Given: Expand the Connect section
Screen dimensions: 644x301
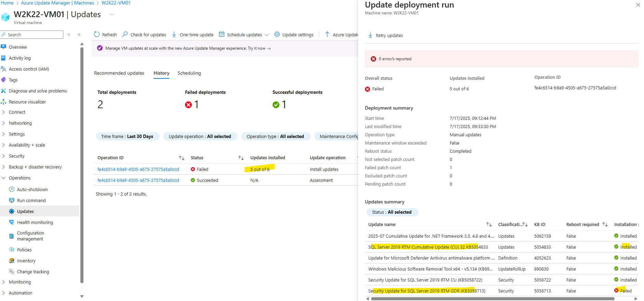Looking at the screenshot, I should pyautogui.click(x=3, y=112).
